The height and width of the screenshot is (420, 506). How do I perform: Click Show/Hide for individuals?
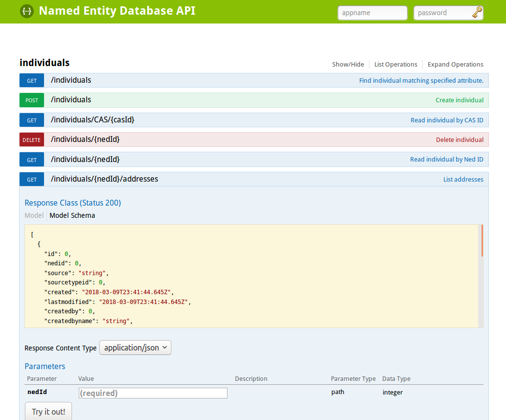pos(348,64)
